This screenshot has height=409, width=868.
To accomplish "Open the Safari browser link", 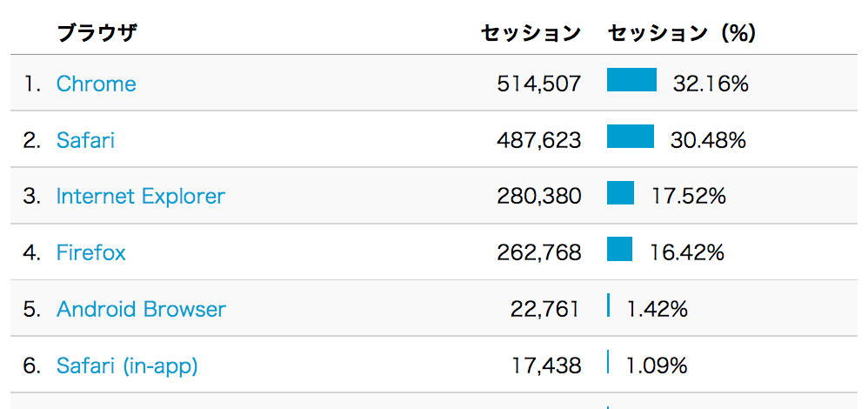I will point(85,140).
